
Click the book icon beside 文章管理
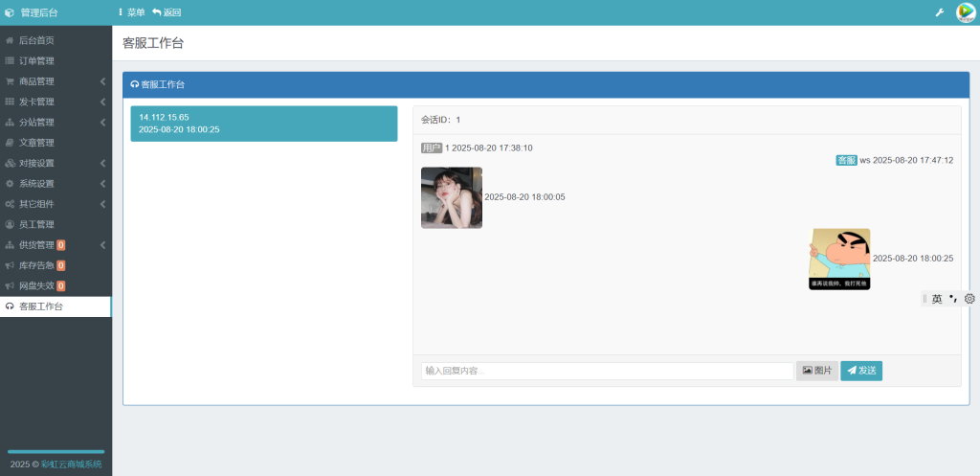[x=10, y=143]
